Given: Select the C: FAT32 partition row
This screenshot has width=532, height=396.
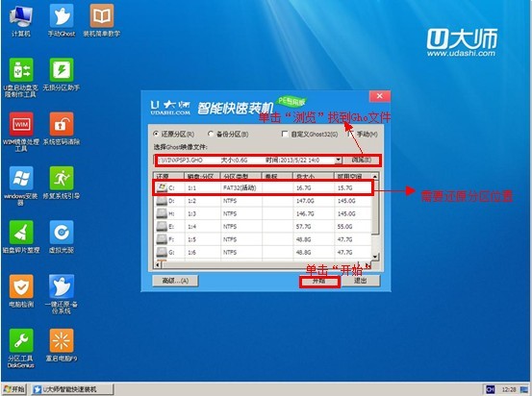Looking at the screenshot, I should coord(263,187).
